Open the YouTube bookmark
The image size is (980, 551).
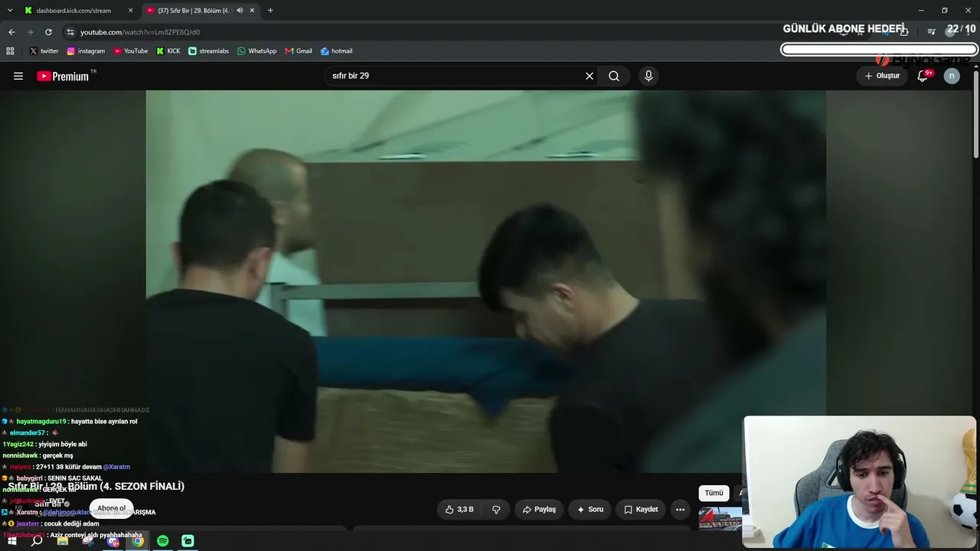click(x=131, y=51)
